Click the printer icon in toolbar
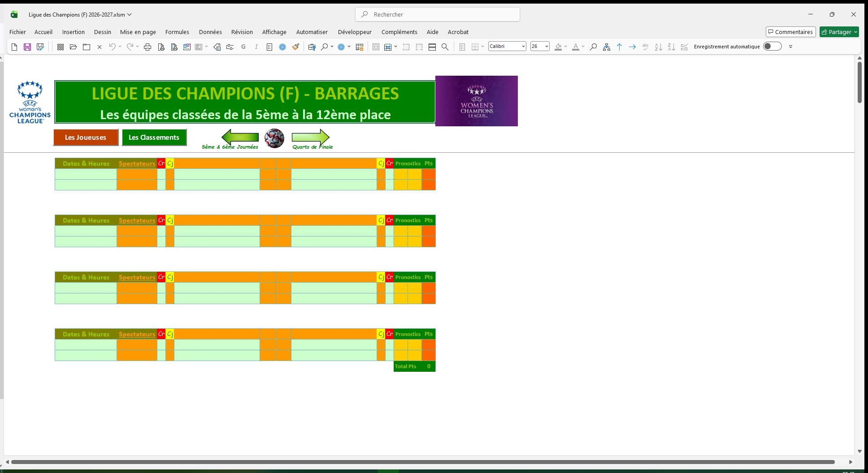The width and height of the screenshot is (868, 473). pos(148,47)
